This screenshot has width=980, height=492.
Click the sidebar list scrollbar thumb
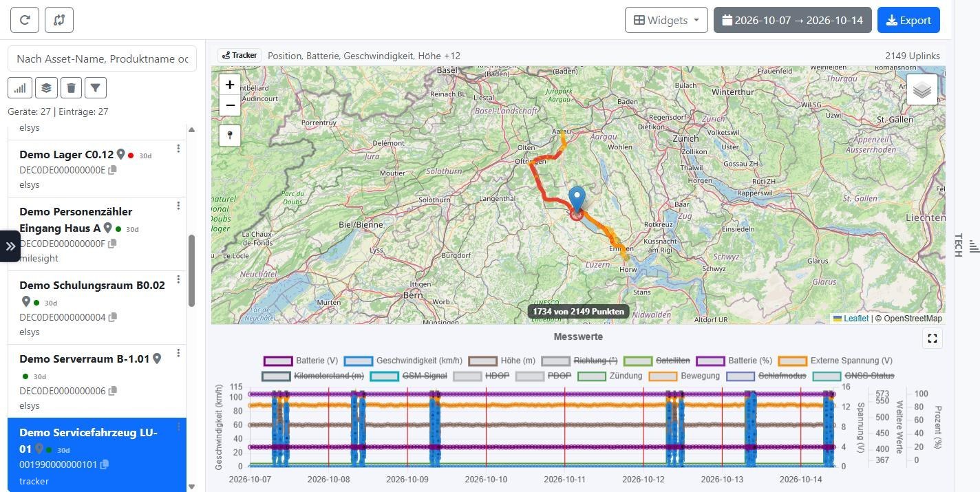pyautogui.click(x=191, y=270)
